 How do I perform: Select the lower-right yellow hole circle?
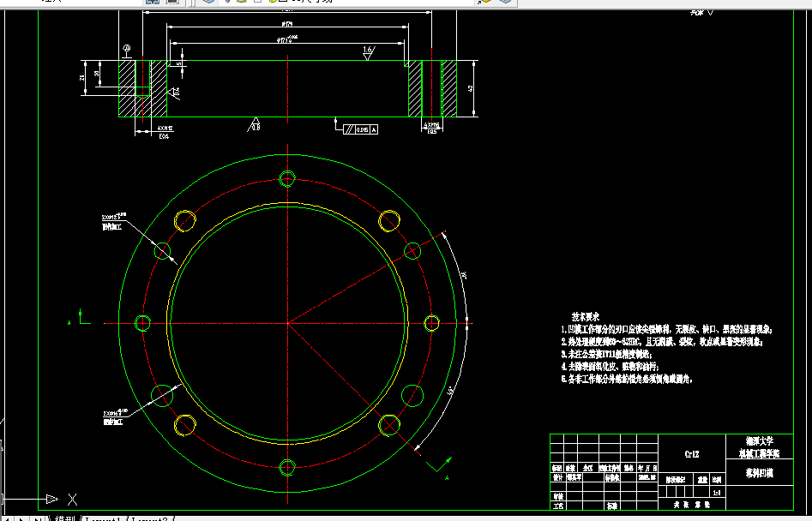pyautogui.click(x=389, y=425)
